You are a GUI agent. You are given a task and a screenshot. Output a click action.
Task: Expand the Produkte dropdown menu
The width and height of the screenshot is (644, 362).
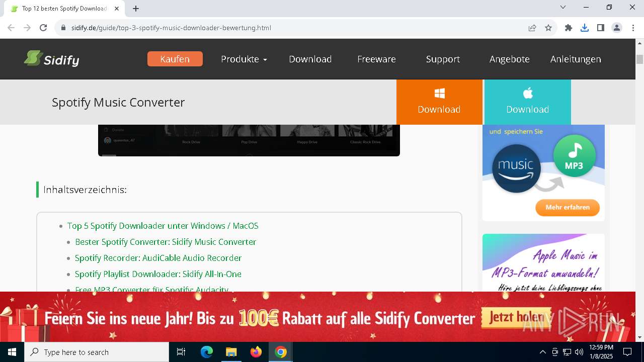244,59
